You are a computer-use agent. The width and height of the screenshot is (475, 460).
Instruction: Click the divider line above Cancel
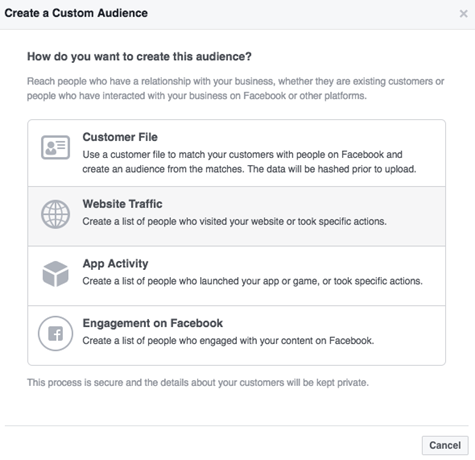[237, 425]
